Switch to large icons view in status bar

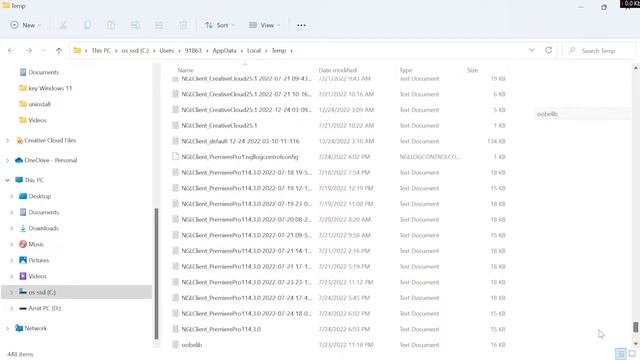632,353
